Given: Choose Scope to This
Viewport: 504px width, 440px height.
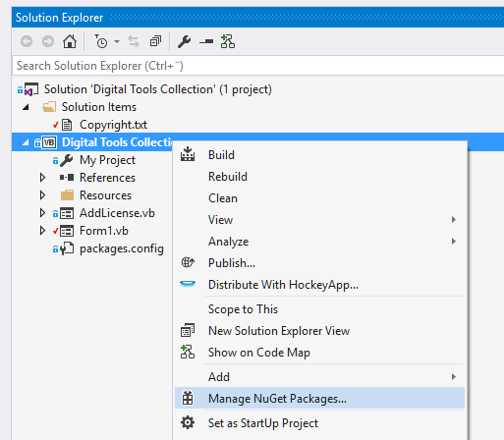Looking at the screenshot, I should pyautogui.click(x=319, y=309).
